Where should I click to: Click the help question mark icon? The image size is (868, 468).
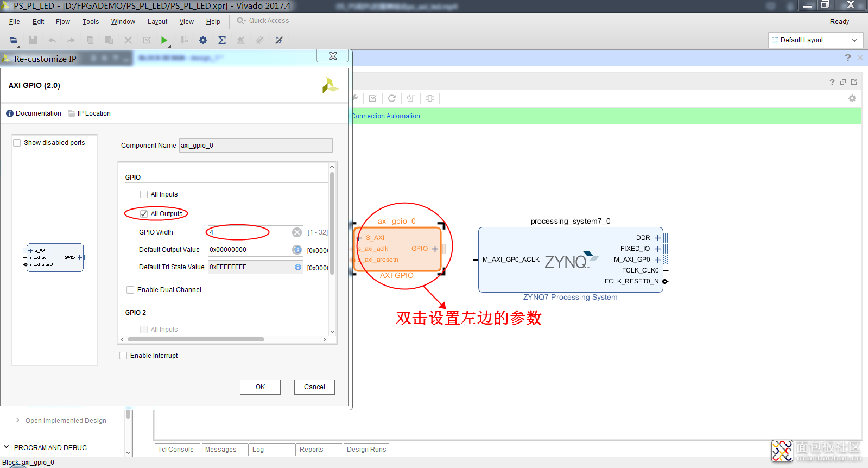[x=848, y=58]
